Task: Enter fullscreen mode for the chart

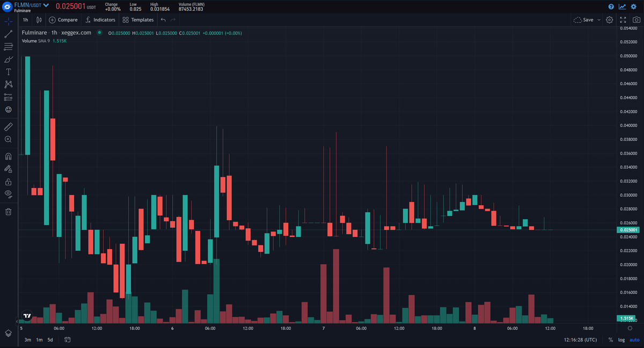Action: point(623,20)
